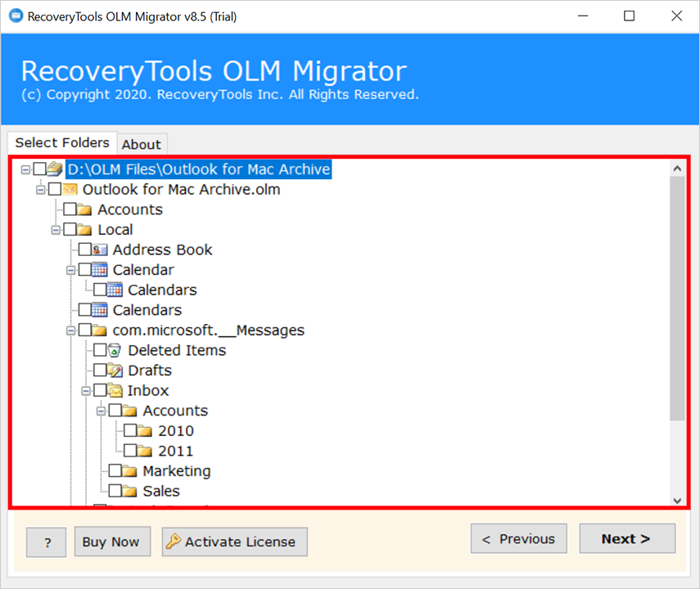Click the folder icon of 2010
Screen dimensions: 700x589
coord(145,430)
